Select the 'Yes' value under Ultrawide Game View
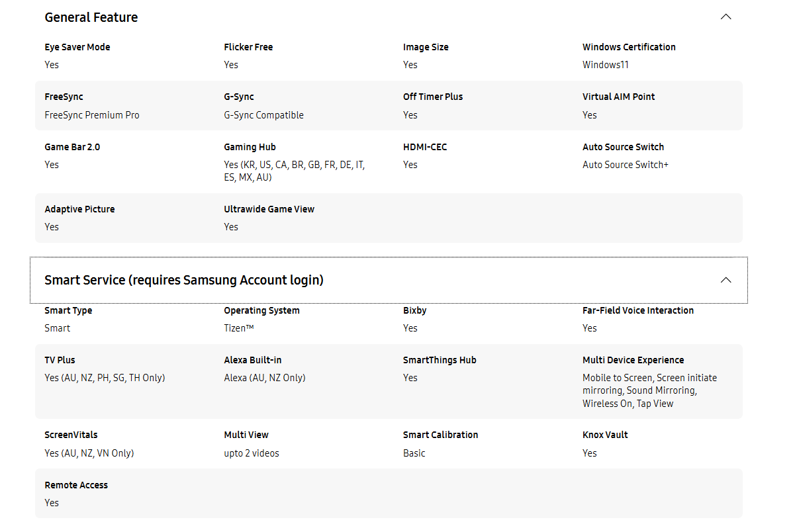Image resolution: width=793 pixels, height=532 pixels. click(x=231, y=227)
